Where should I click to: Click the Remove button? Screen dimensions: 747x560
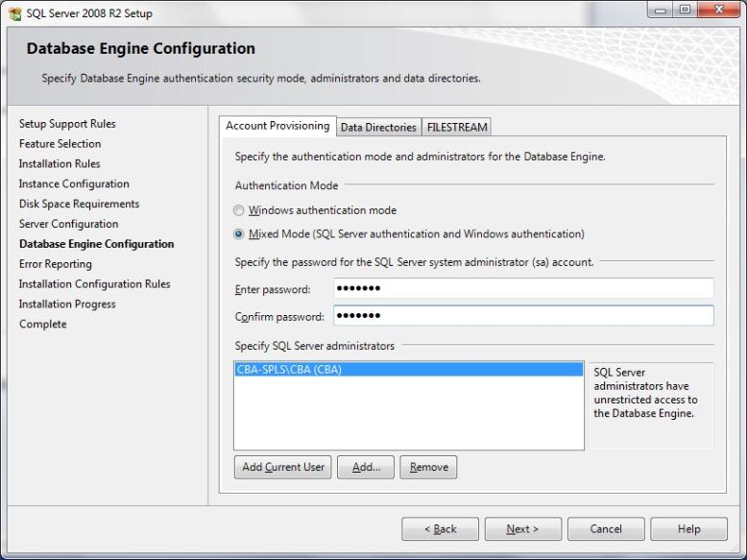[x=429, y=467]
